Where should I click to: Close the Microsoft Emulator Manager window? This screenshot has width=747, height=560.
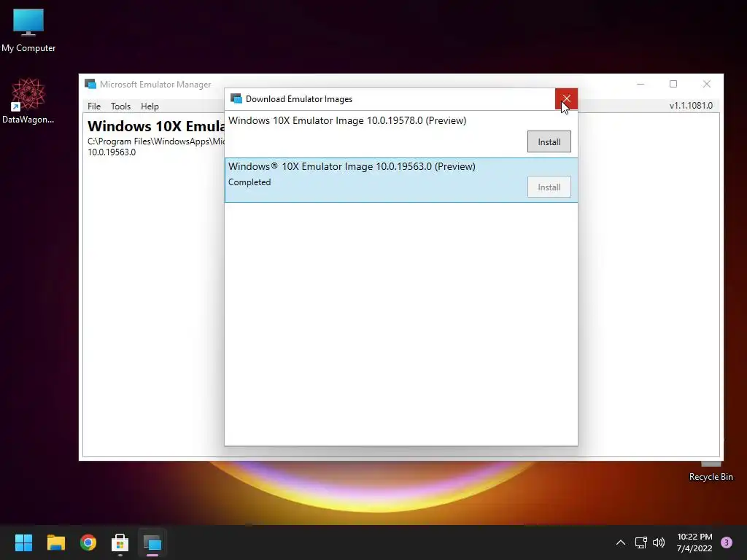coord(706,85)
